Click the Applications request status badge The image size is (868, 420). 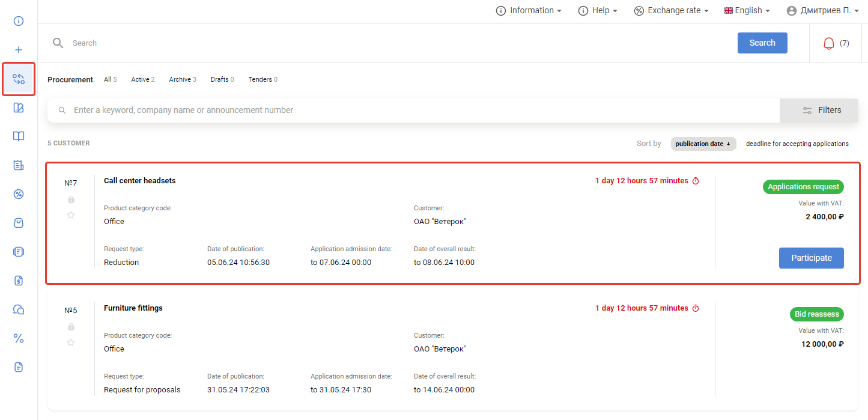(x=804, y=187)
